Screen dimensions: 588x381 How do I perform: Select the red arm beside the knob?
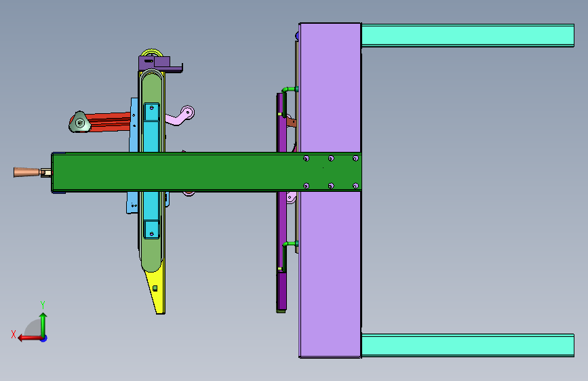point(111,121)
